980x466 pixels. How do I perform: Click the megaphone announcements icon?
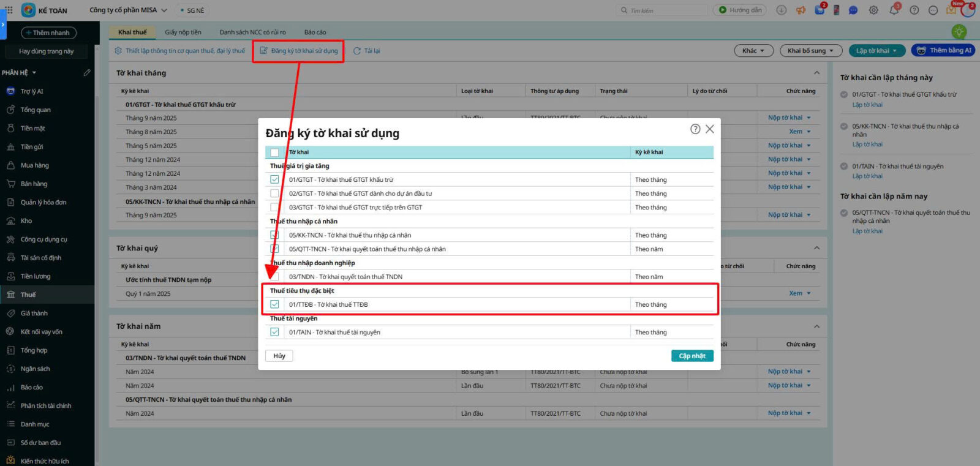[x=801, y=10]
